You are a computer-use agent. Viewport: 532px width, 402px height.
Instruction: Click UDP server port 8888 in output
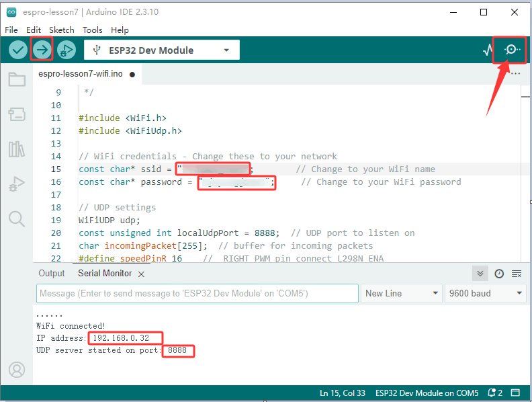pos(112,350)
